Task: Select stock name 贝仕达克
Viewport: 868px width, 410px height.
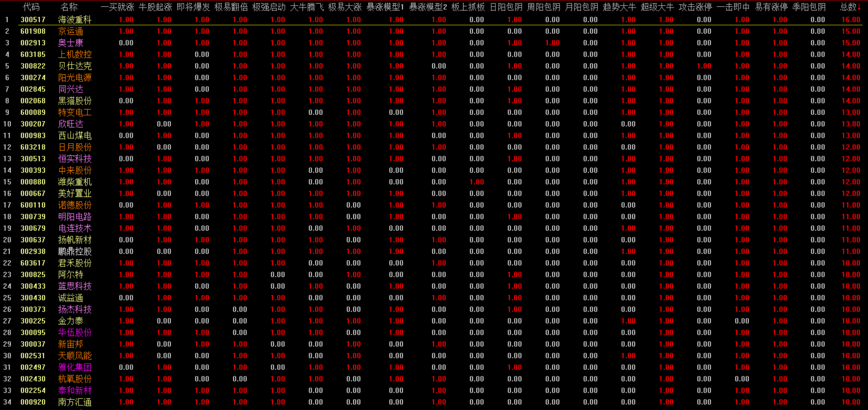Action: (75, 66)
